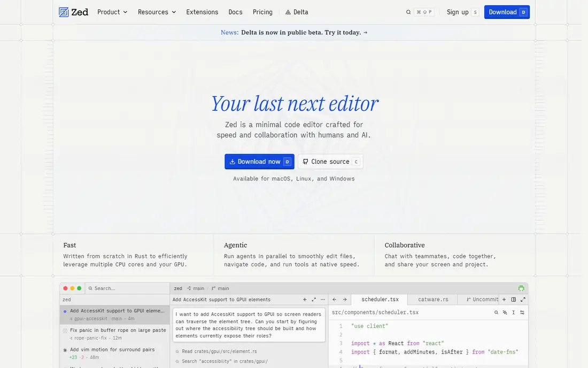
Task: Click the src/components/scheduler.tsx breadcrumb path
Action: [x=375, y=312]
